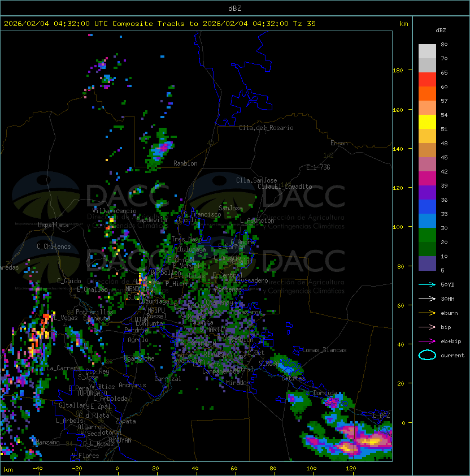The width and height of the screenshot is (470, 476).
Task: Click the 160 km tick on vertical axis
Action: point(398,110)
